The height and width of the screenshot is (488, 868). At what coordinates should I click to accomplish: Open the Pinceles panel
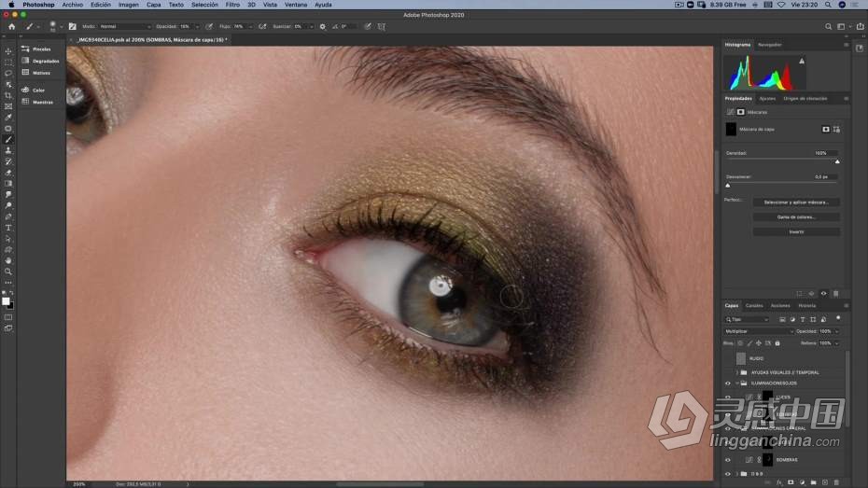tap(41, 49)
